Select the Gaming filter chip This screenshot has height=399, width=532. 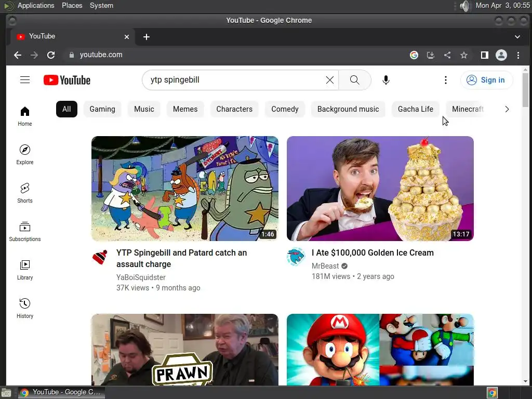[102, 109]
